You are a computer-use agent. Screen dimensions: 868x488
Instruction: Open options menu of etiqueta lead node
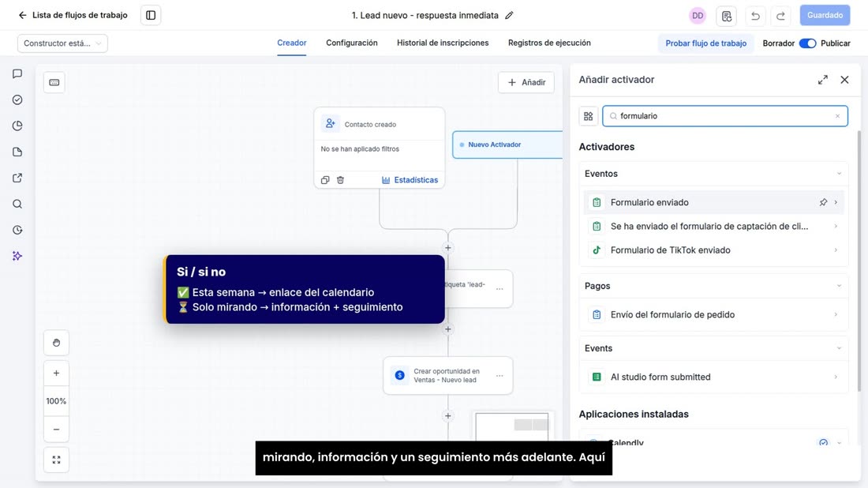(x=499, y=288)
